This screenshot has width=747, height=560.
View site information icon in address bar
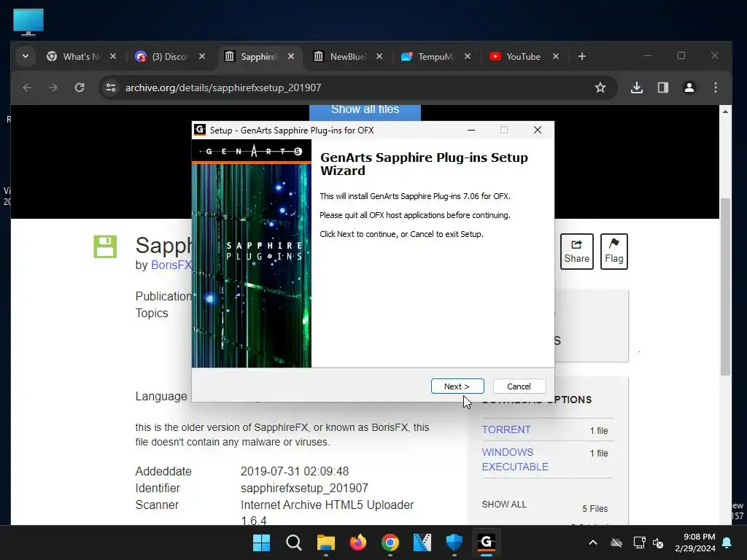[x=111, y=87]
